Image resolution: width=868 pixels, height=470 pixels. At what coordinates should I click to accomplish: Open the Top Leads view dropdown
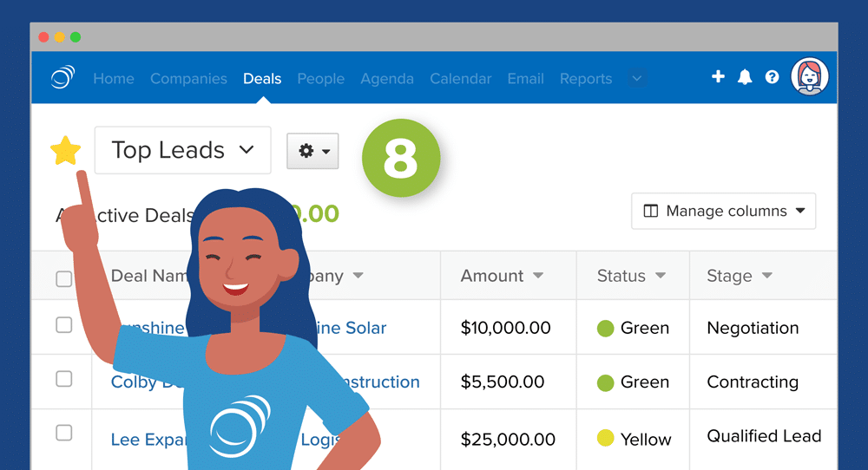tap(182, 150)
